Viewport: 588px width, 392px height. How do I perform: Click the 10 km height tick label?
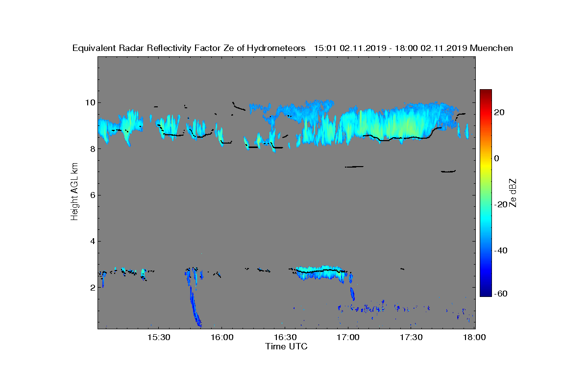coord(90,102)
